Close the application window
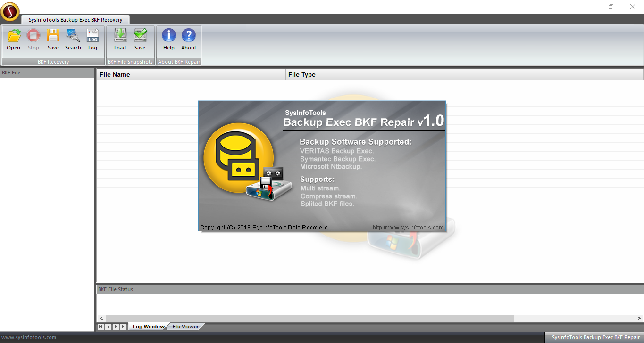Viewport: 644px width, 343px height. pyautogui.click(x=633, y=7)
